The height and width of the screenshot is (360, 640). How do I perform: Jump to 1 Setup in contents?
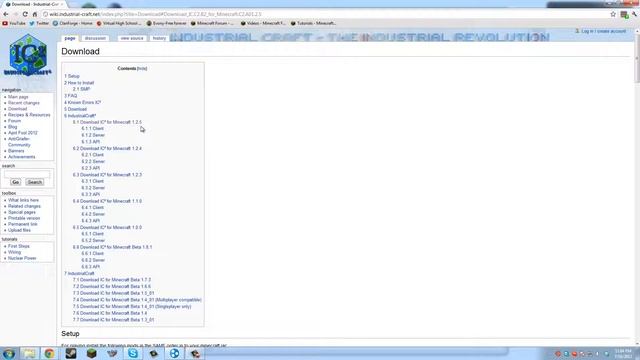tap(72, 76)
